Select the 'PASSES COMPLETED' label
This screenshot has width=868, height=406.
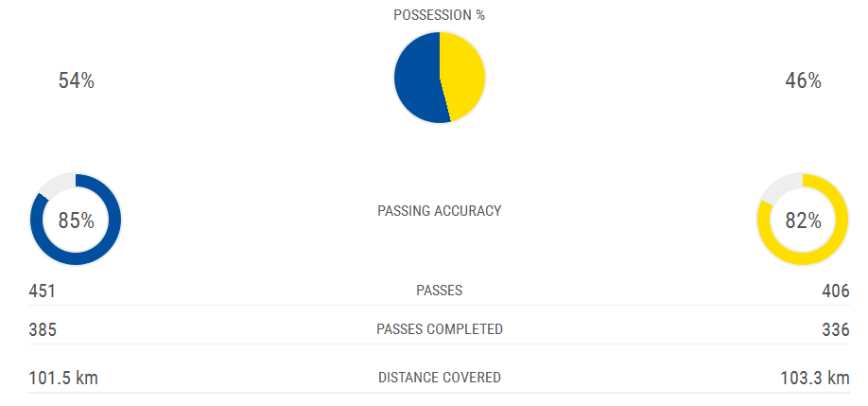(x=440, y=329)
